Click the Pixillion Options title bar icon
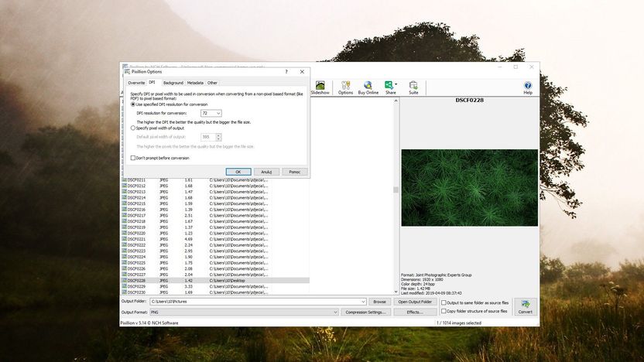This screenshot has height=362, width=644. point(127,71)
